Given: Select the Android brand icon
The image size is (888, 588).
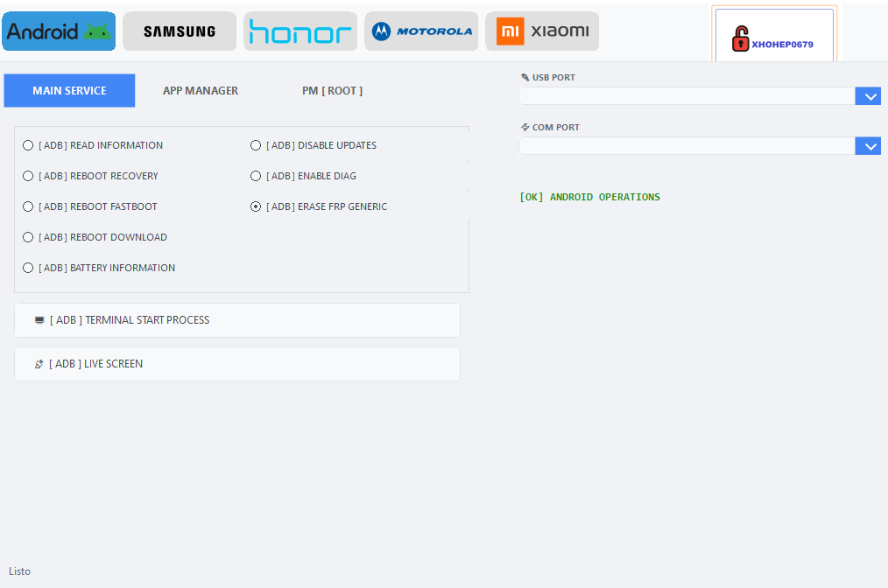Looking at the screenshot, I should tap(59, 31).
